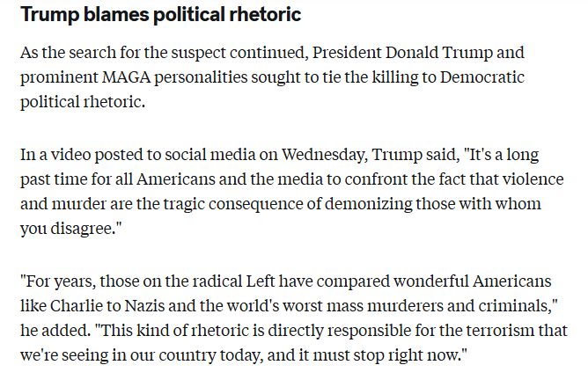
Task: Click the paragraph starting "For years, those"
Action: click(x=294, y=318)
